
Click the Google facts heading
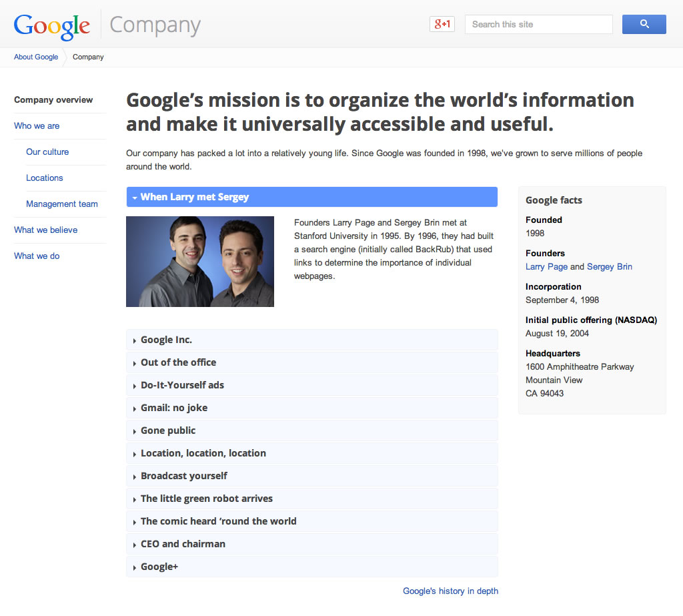click(x=554, y=200)
